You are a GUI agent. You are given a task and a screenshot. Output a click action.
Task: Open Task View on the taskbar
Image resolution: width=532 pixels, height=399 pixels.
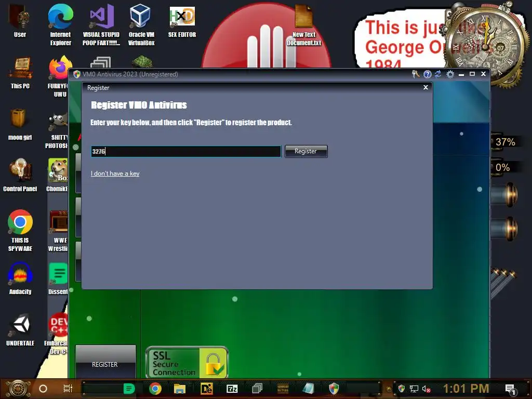pos(68,389)
